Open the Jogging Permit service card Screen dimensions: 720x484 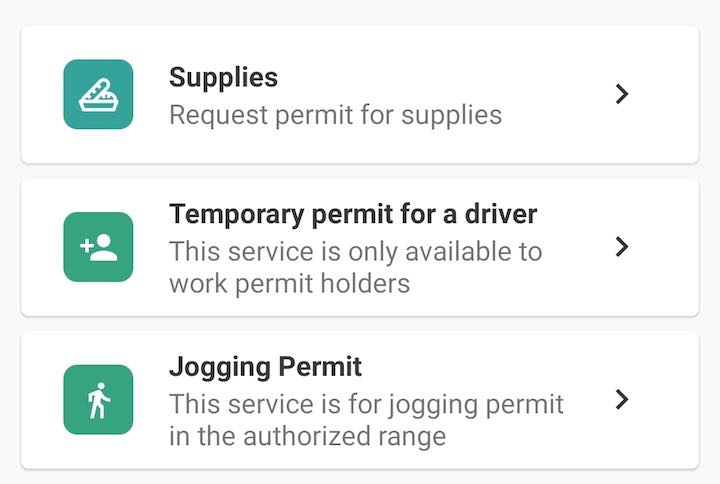[x=360, y=400]
